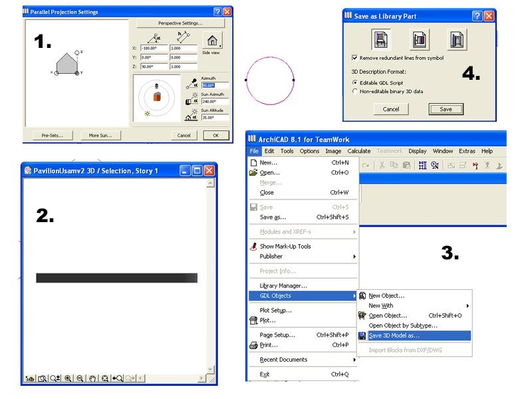The width and height of the screenshot is (532, 399).
Task: Click the zoom in icon in 3D window
Action: (68, 378)
